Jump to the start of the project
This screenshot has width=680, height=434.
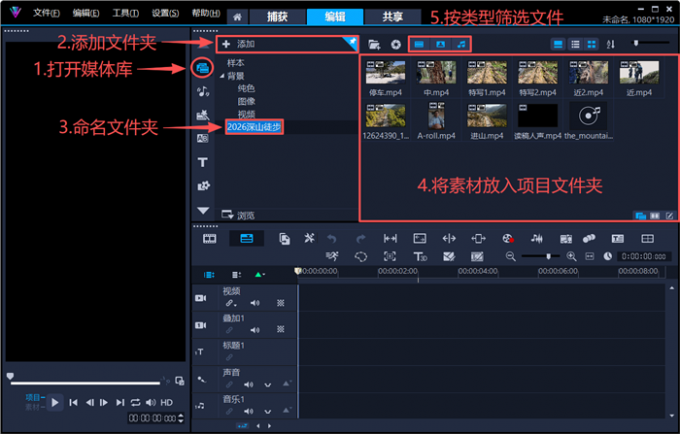point(73,402)
